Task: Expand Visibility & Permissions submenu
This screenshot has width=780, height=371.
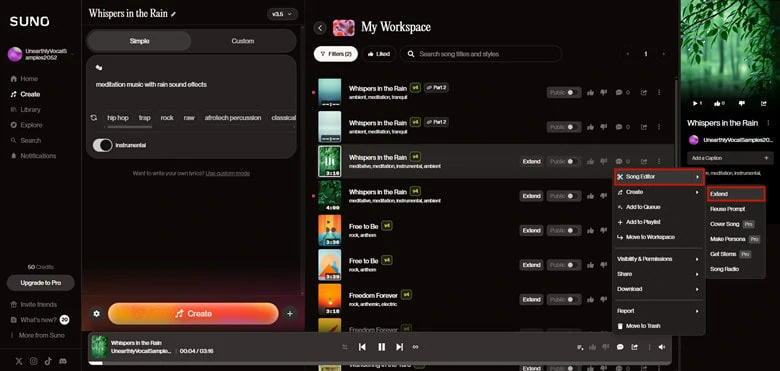Action: [659, 259]
